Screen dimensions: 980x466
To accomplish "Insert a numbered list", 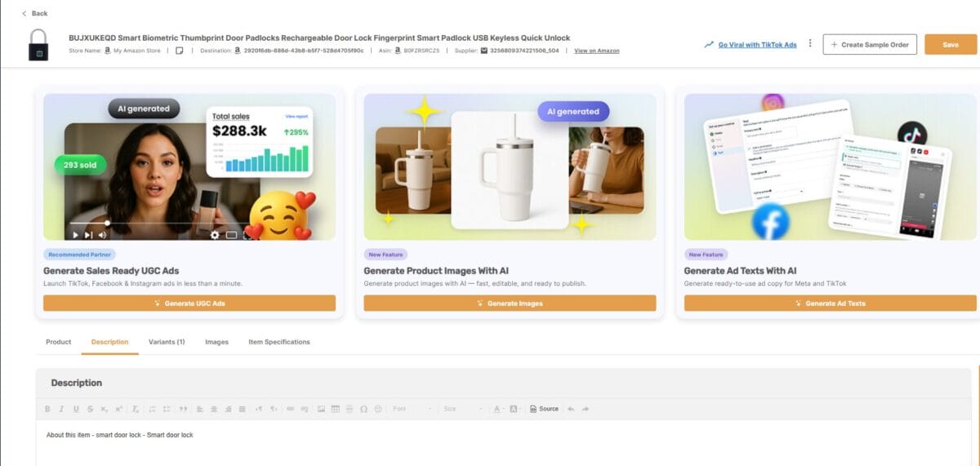I will [x=154, y=409].
